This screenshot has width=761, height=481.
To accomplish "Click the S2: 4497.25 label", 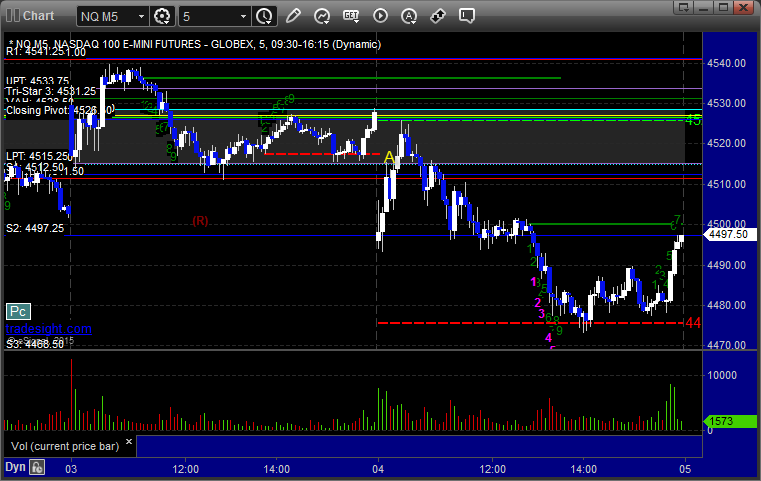I will (x=35, y=228).
